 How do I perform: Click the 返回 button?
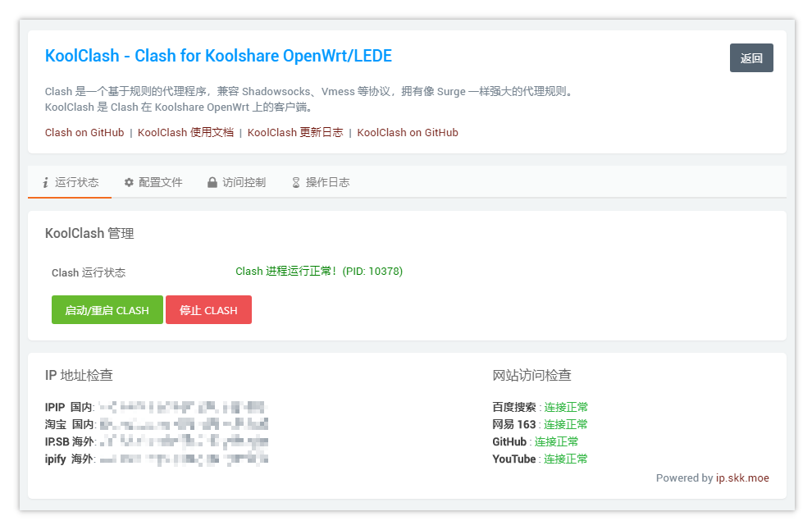coord(751,58)
